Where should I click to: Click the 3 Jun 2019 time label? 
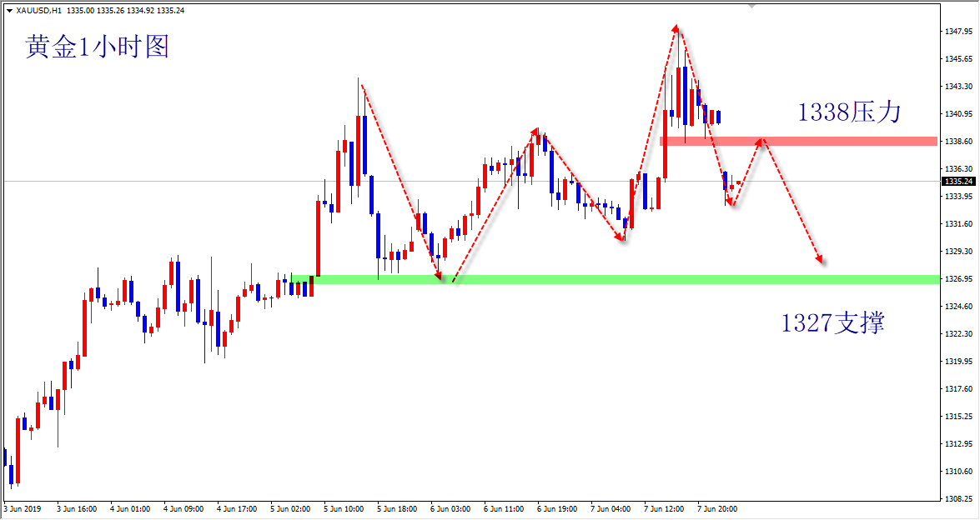click(23, 507)
